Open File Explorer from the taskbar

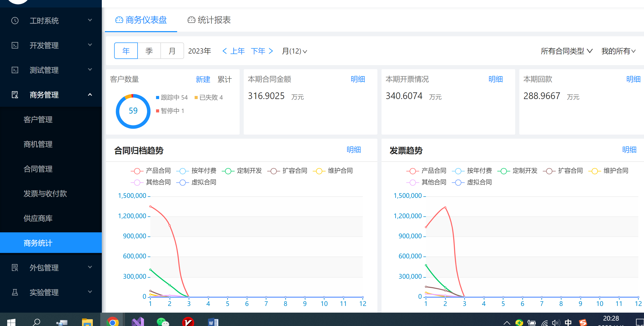pos(87,322)
